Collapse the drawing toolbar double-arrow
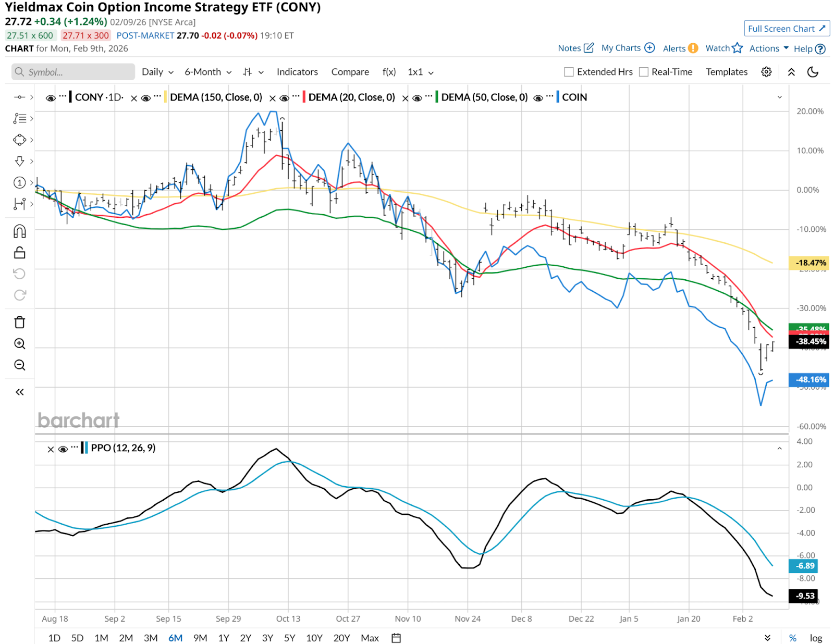This screenshot has width=834, height=644. click(19, 392)
